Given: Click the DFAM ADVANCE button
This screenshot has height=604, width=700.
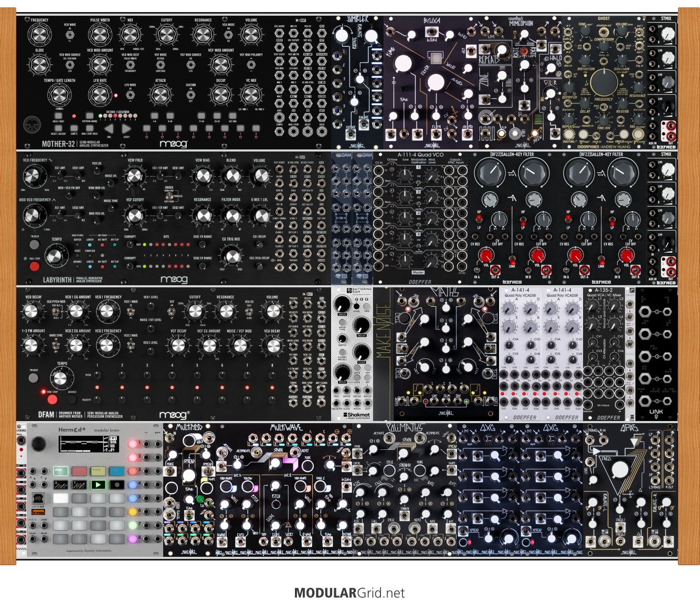Looking at the screenshot, I should pos(71,400).
